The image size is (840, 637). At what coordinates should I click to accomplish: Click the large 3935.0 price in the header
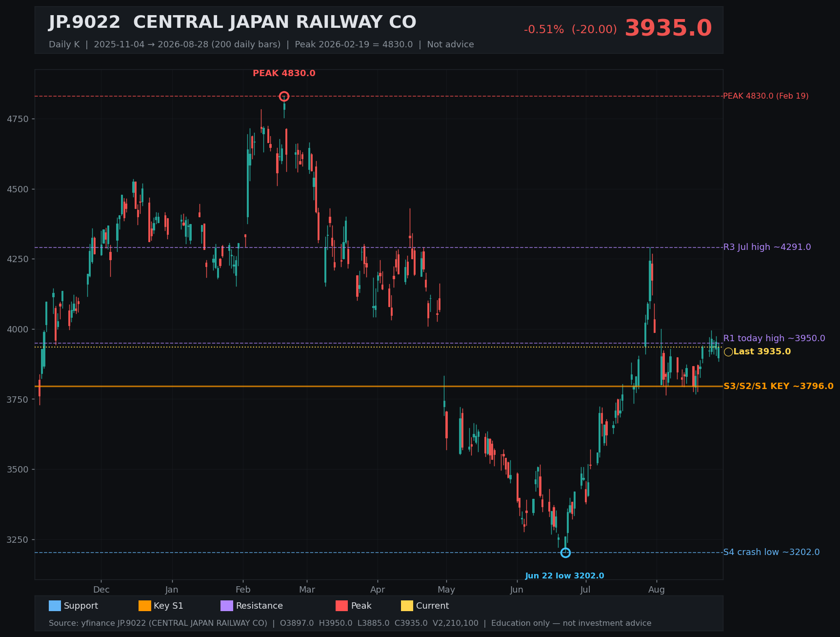pos(668,28)
